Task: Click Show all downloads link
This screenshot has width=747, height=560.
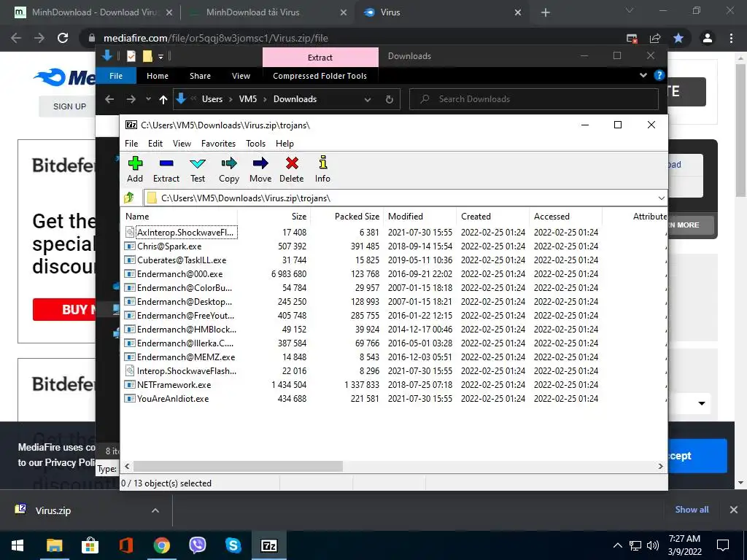Action: 692,510
